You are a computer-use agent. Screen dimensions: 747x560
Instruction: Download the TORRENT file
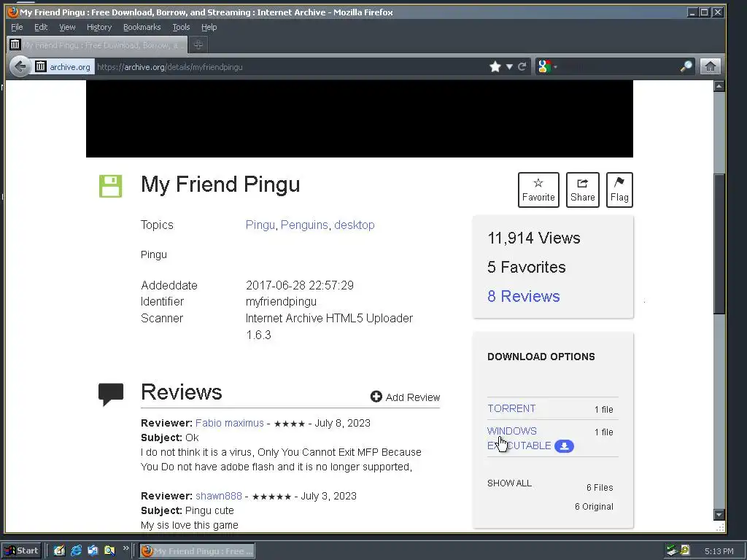click(511, 408)
